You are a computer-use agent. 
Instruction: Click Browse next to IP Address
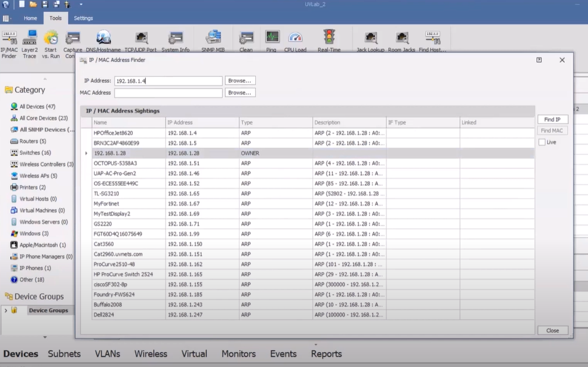tap(240, 80)
